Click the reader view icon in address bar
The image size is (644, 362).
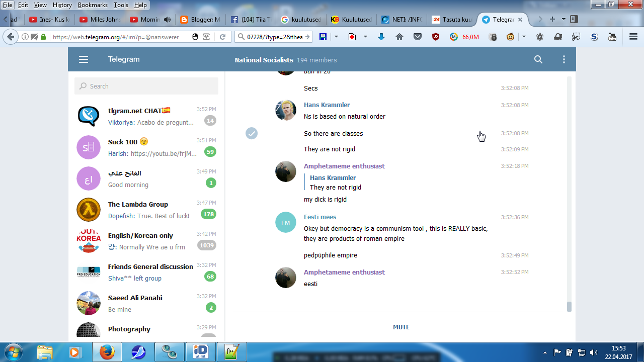206,37
